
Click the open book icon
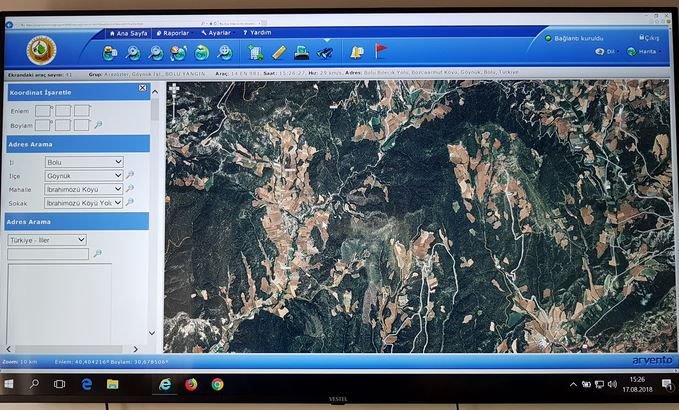[357, 52]
